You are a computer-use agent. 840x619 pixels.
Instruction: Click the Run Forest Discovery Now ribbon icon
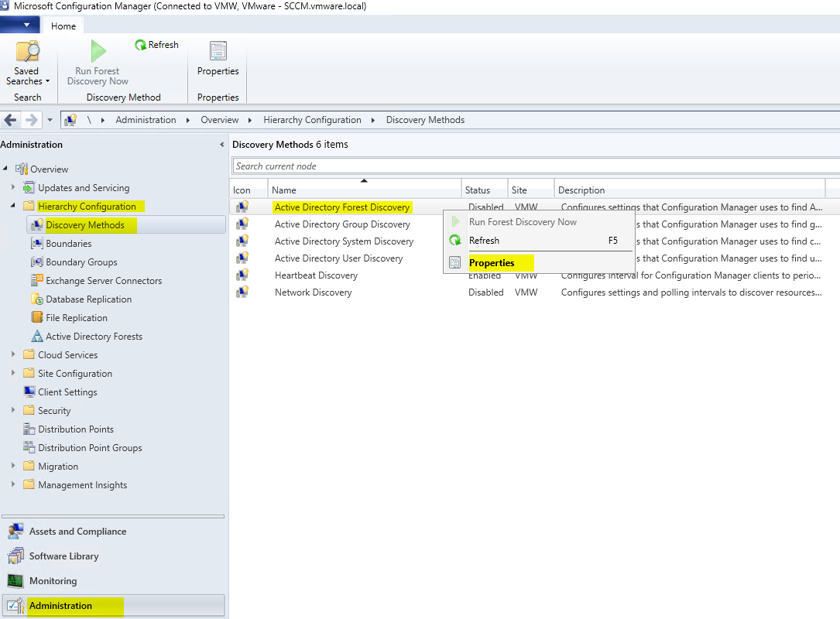[x=98, y=52]
